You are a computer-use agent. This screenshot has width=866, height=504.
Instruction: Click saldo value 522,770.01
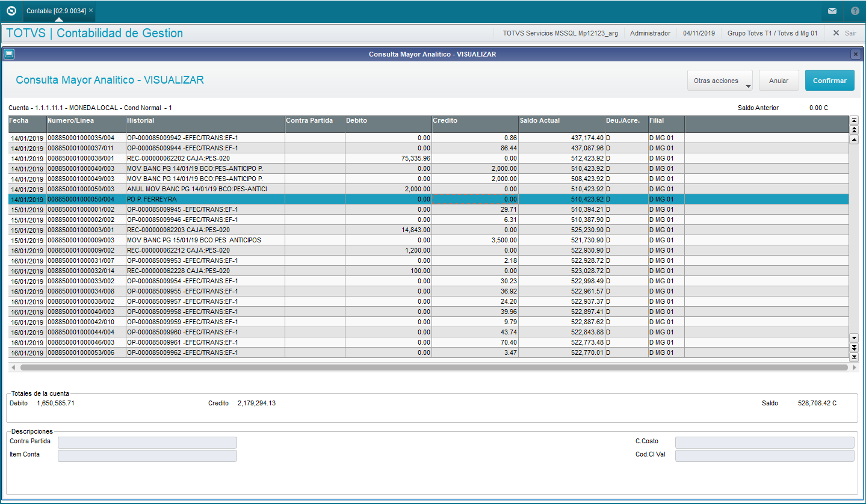pos(587,352)
